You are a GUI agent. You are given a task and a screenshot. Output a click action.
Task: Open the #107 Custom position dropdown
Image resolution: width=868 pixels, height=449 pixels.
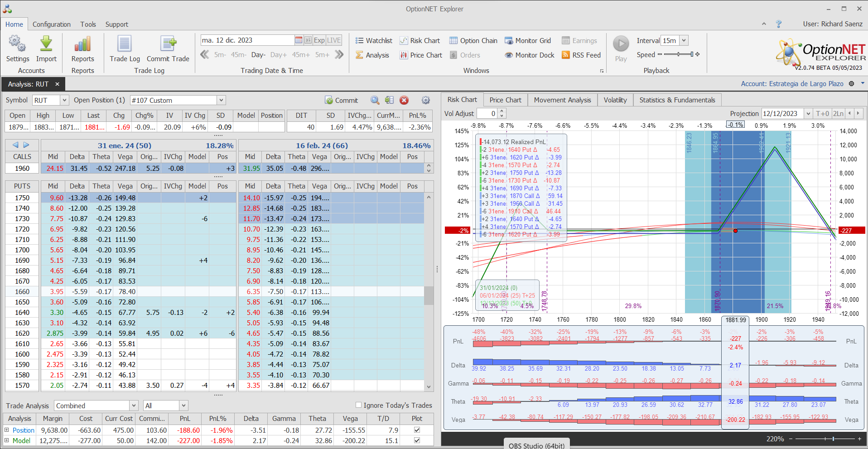pyautogui.click(x=221, y=101)
